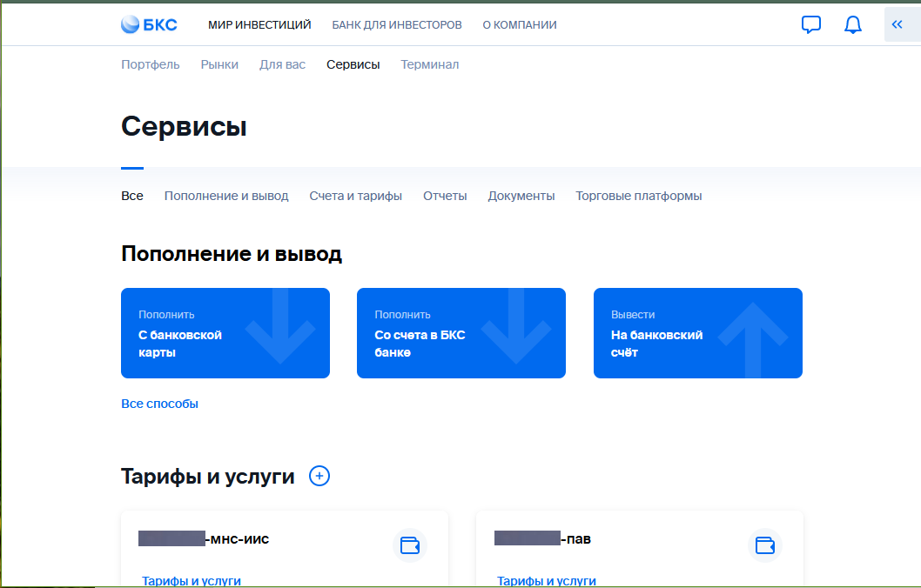
Task: Click Пополнить С банковской карты tile
Action: point(225,333)
